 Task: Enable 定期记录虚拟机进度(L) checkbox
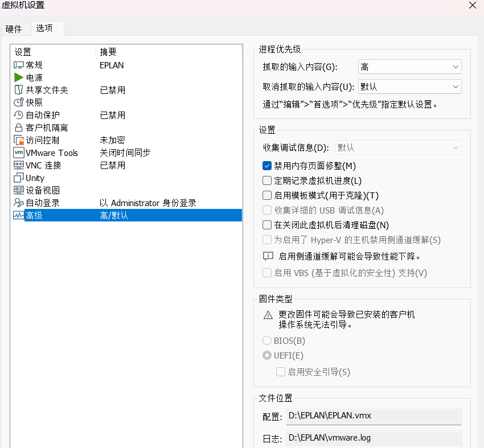[266, 180]
